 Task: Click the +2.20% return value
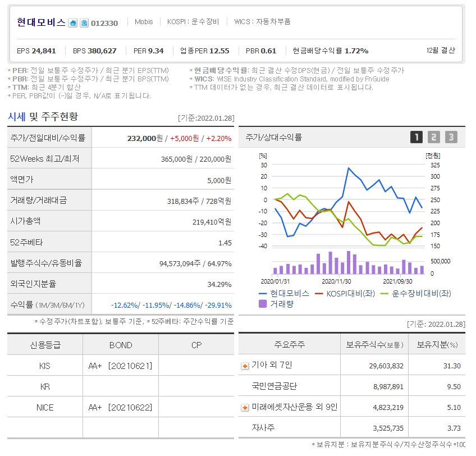pos(218,138)
